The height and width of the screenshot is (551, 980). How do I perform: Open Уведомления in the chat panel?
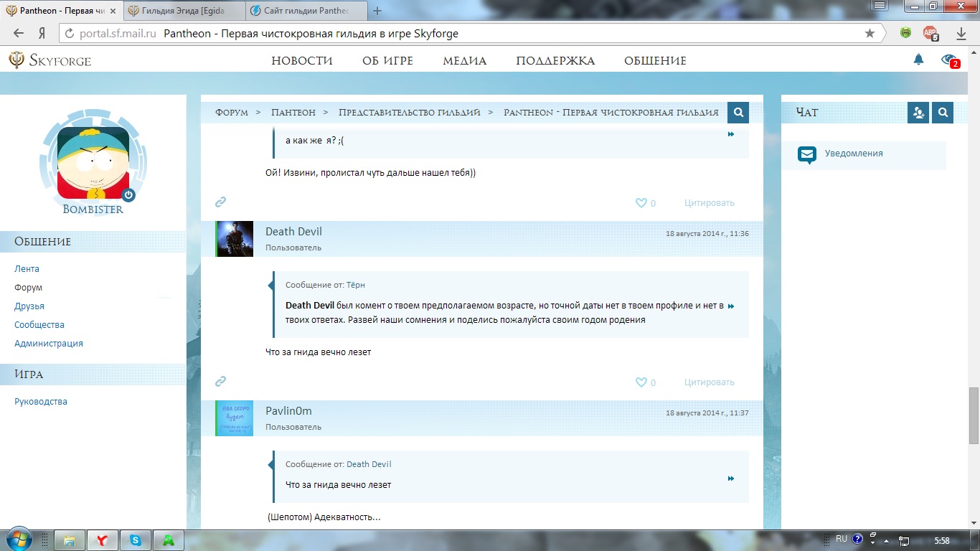854,154
